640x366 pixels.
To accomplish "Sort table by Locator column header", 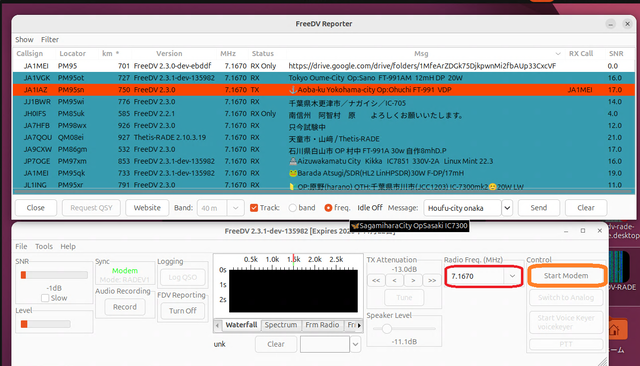I will [x=72, y=53].
